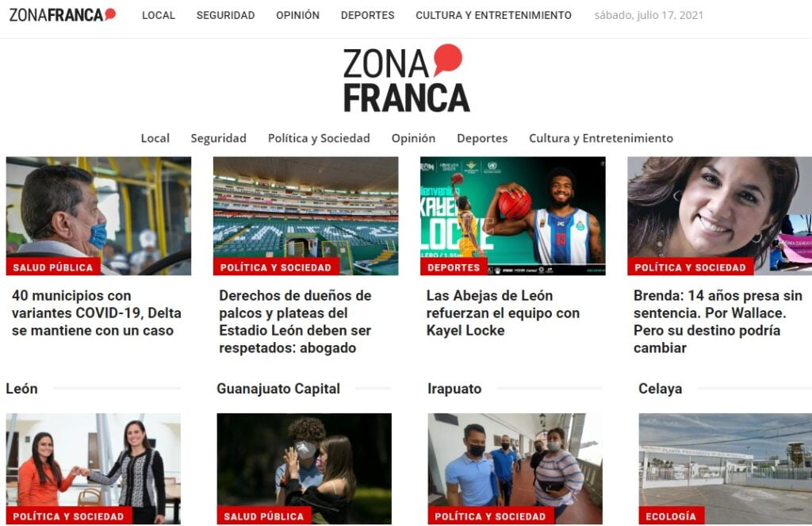Click the Deportes tag on basketball image

click(453, 267)
